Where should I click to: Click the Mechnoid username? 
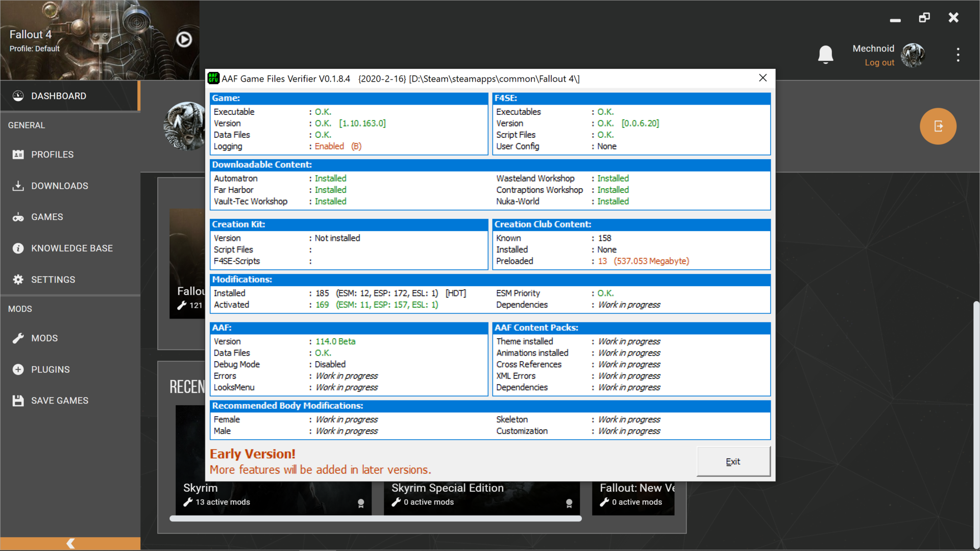[873, 48]
